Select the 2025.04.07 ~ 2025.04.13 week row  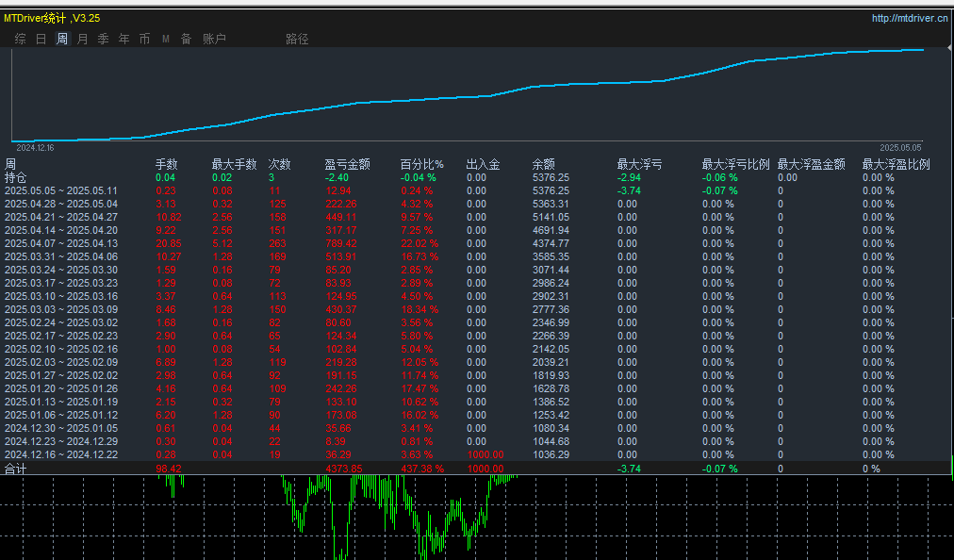(61, 243)
